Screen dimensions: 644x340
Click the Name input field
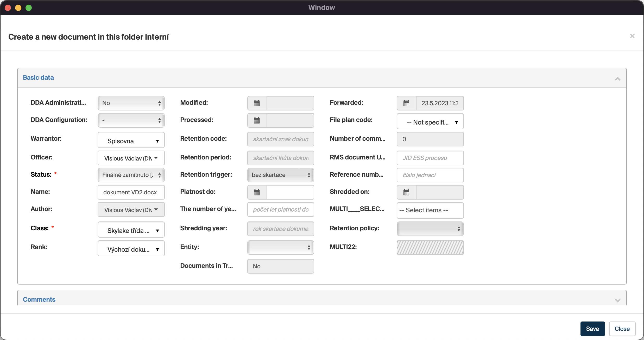131,192
